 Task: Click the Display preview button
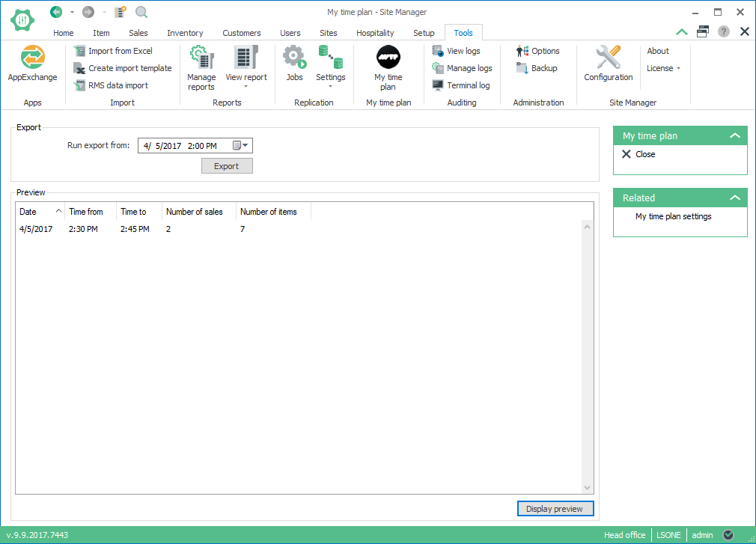pos(555,509)
